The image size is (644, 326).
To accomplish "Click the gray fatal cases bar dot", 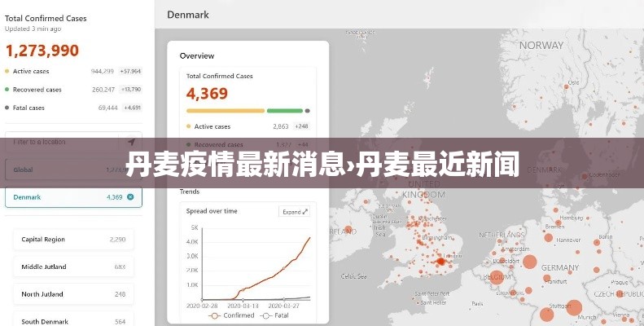I will tap(308, 111).
